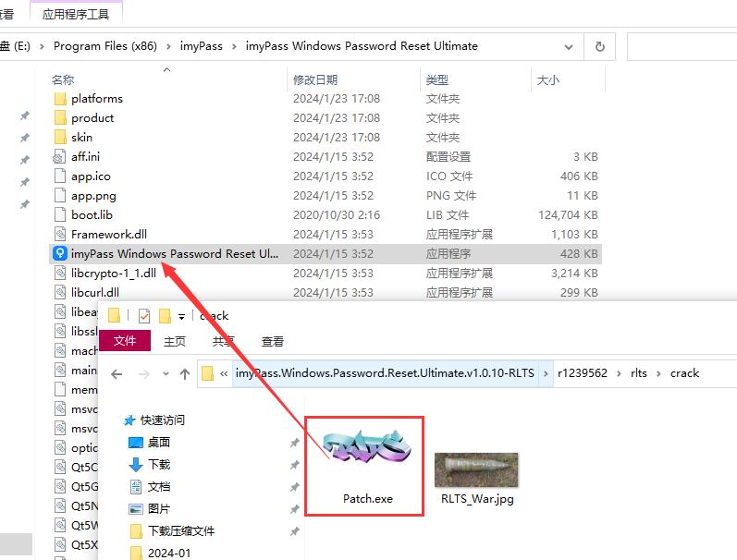Open the 查看 (View) tab in crack window

273,342
